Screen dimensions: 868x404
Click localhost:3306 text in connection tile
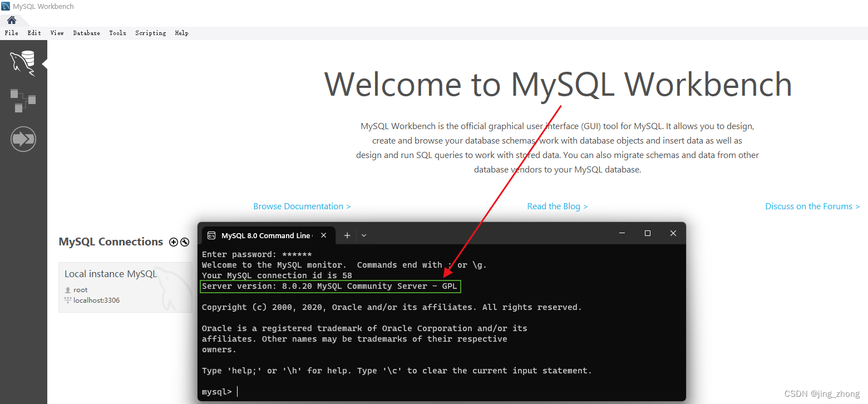96,300
